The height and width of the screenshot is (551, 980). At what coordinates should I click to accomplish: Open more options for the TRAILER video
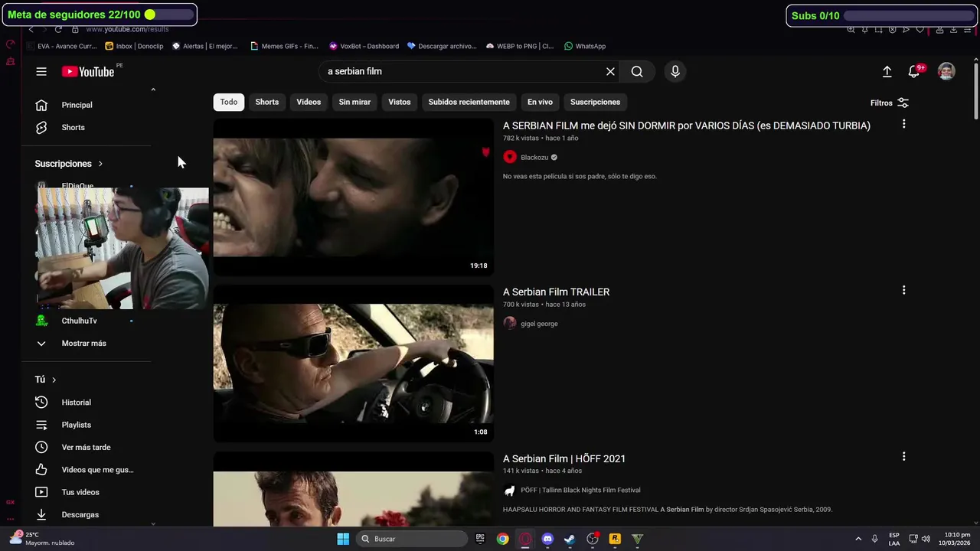[903, 290]
